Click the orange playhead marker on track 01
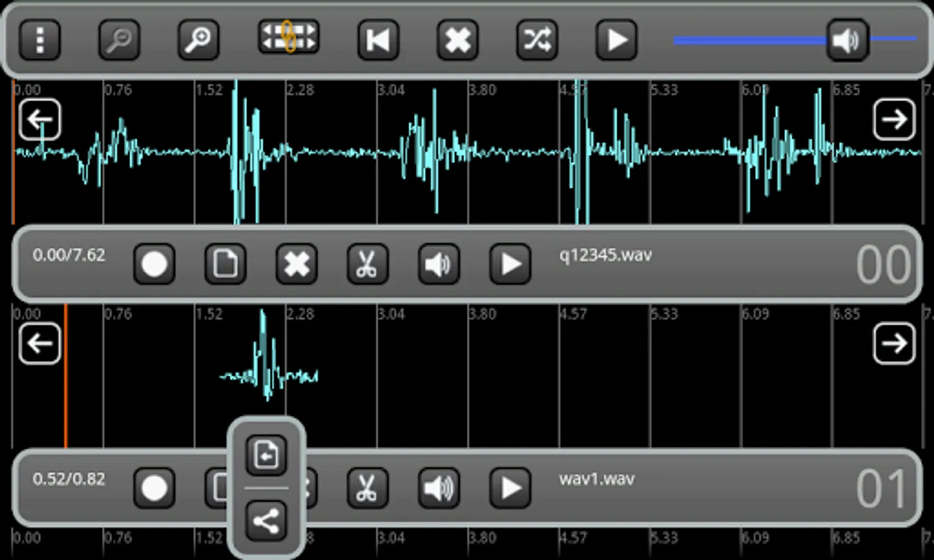This screenshot has width=934, height=560. 65,376
